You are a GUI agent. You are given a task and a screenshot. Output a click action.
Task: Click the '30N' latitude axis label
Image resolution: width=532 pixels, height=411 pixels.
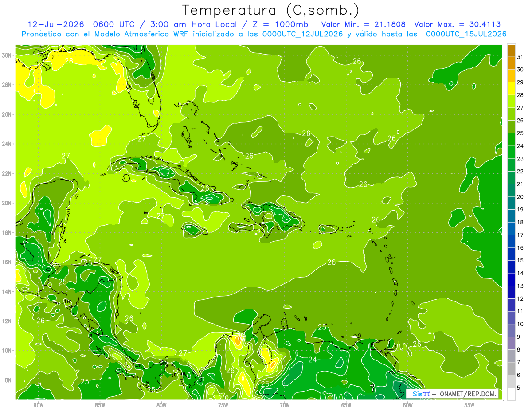[7, 55]
